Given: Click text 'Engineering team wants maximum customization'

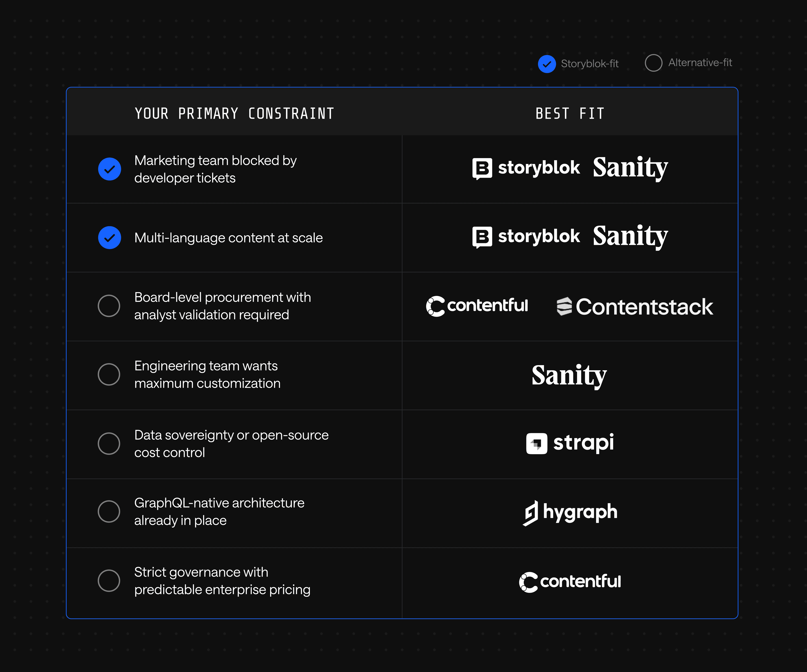Looking at the screenshot, I should [x=208, y=374].
